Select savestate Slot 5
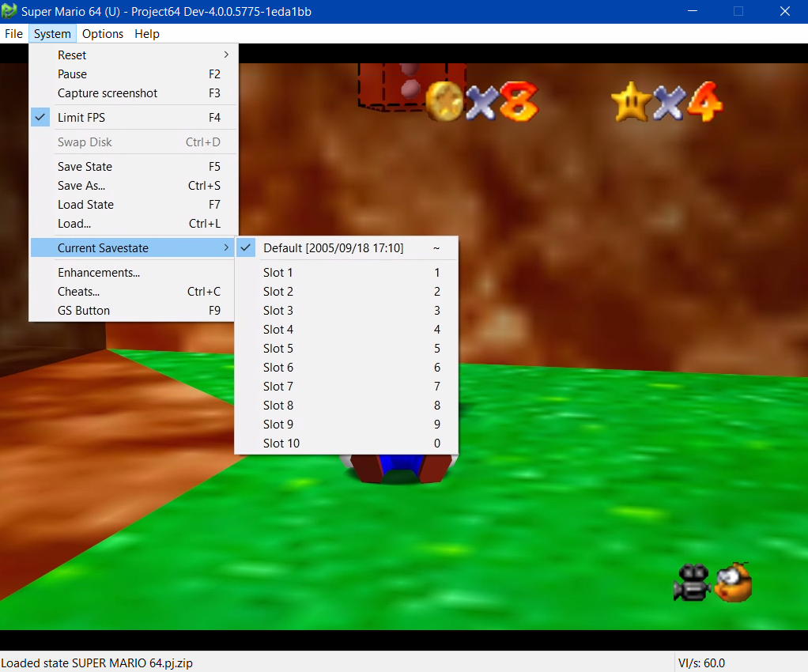 346,349
